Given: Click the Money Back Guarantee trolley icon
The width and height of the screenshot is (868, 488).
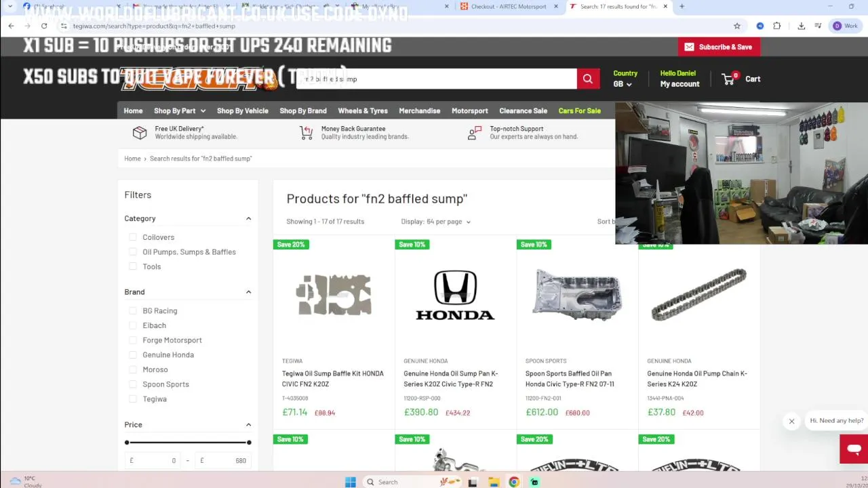Looking at the screenshot, I should pyautogui.click(x=307, y=133).
